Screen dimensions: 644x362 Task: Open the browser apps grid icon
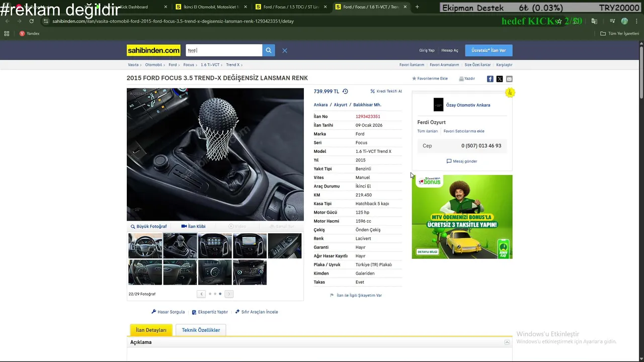[7, 34]
